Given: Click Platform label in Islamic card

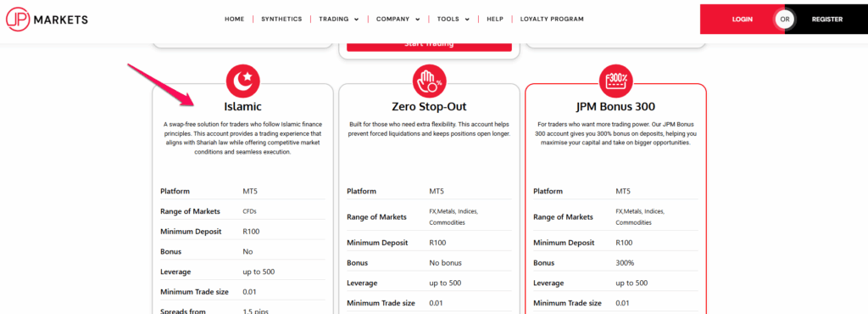Looking at the screenshot, I should coord(175,191).
